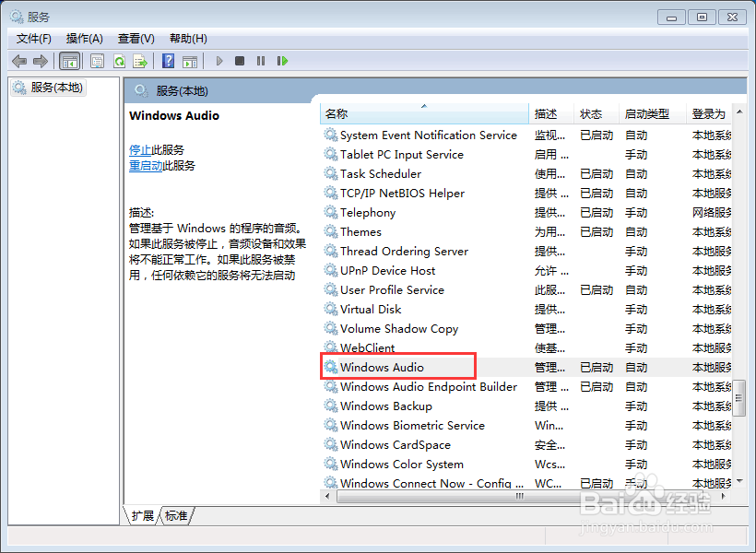Sort by the 状态 column header

point(597,113)
